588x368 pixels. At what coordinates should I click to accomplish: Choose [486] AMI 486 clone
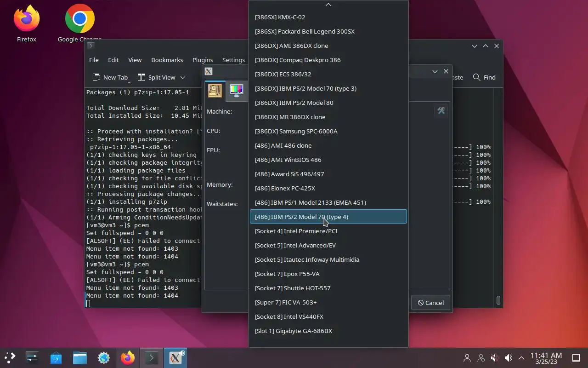pyautogui.click(x=328, y=145)
